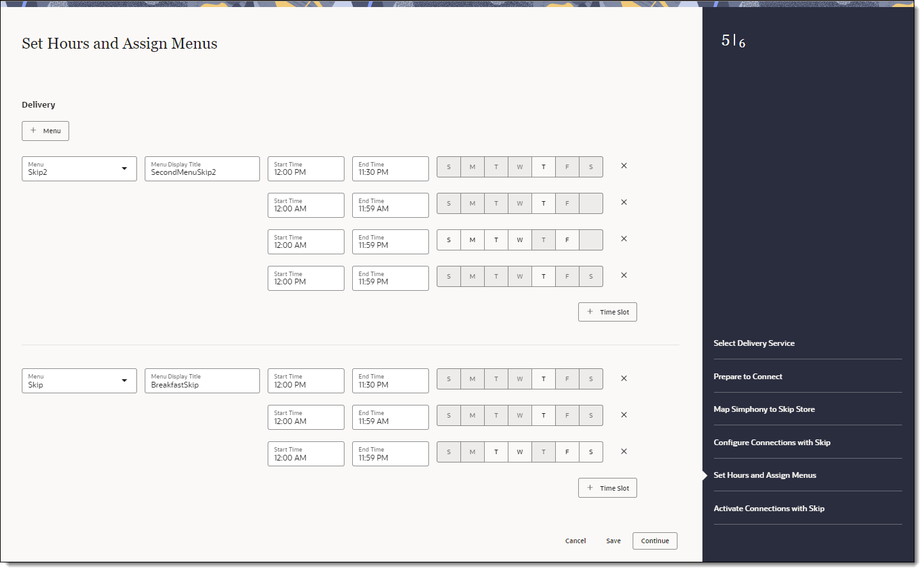Save the hours and menu settings
Image resolution: width=924 pixels, height=572 pixels.
[x=613, y=541]
